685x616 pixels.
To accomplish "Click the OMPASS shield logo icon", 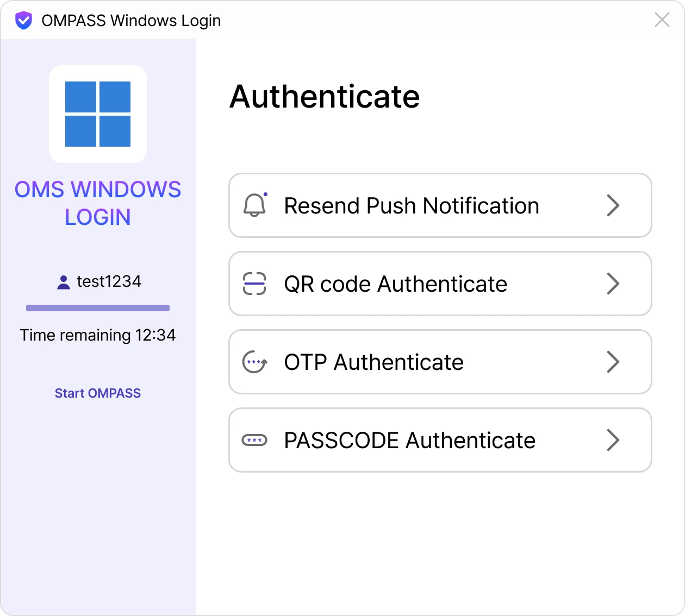I will point(24,21).
